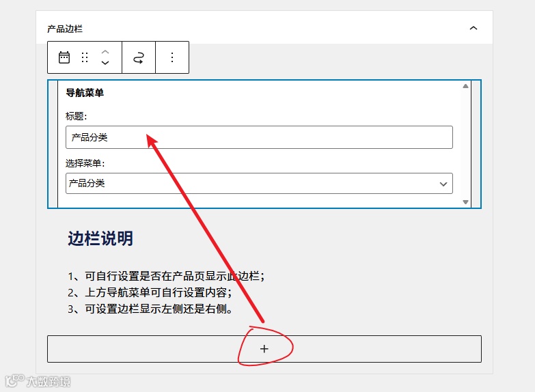Click the move-to-widget-area curved arrow icon
The width and height of the screenshot is (535, 392).
139,57
